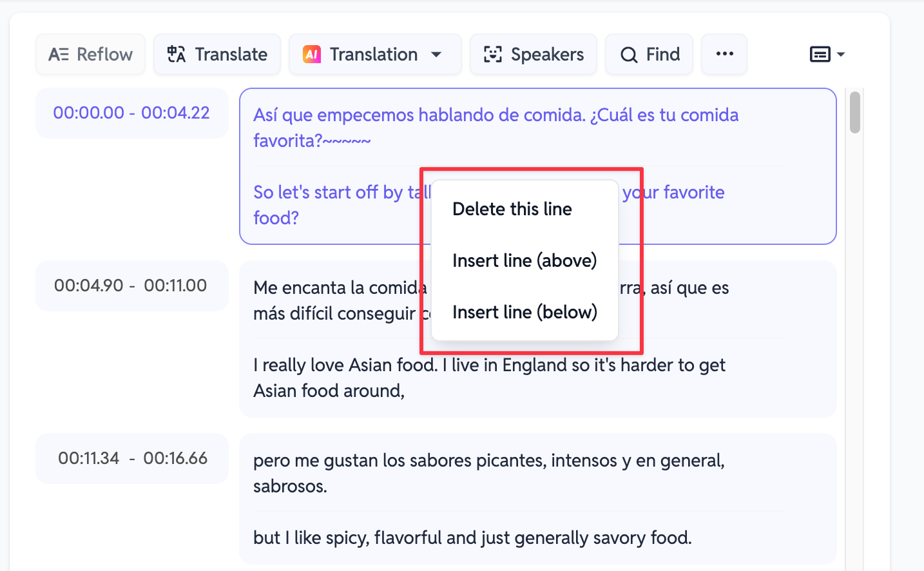The height and width of the screenshot is (571, 924).
Task: Open the three-dots more options menu
Action: (724, 54)
